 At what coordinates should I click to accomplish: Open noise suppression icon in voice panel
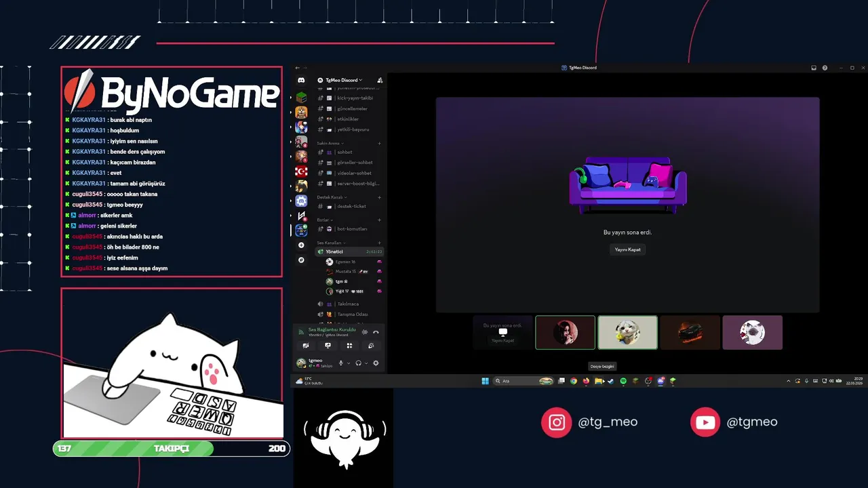pos(365,331)
